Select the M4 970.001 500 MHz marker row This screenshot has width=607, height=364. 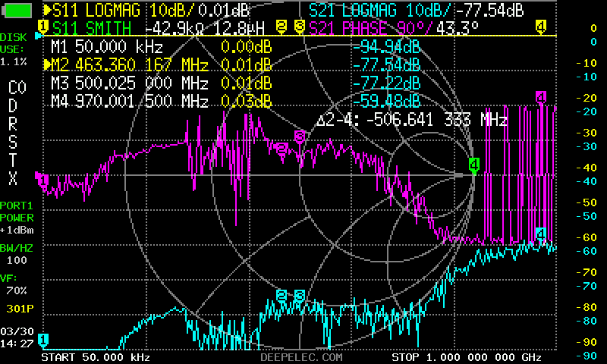point(235,102)
